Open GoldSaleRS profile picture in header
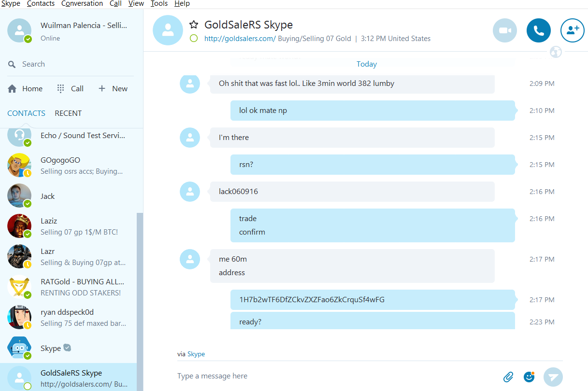588x391 pixels. (x=168, y=30)
